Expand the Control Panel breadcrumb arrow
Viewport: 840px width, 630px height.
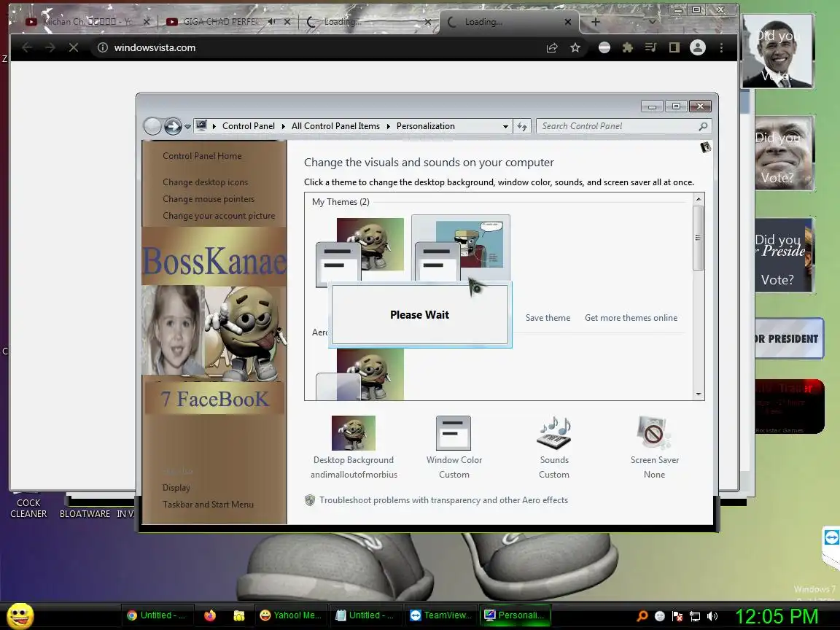coord(284,126)
